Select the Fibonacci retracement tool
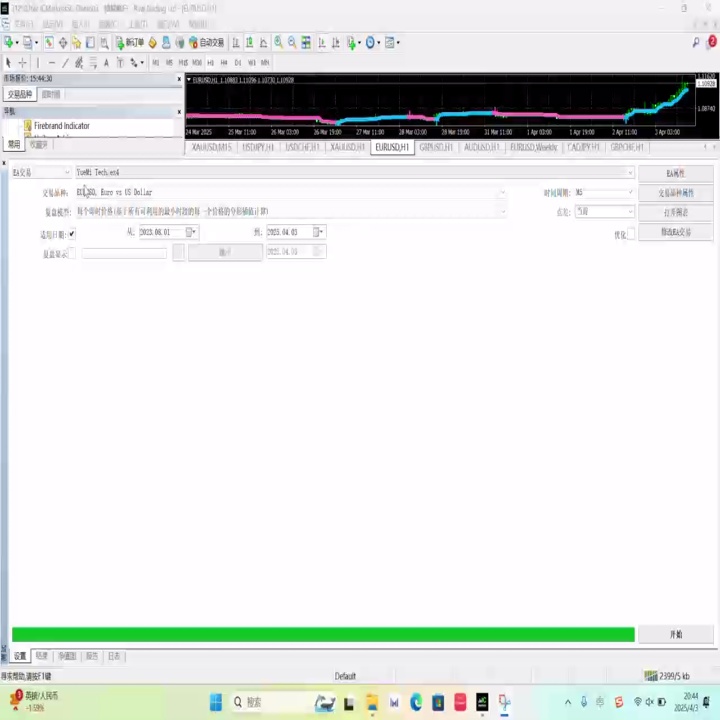 click(x=93, y=62)
